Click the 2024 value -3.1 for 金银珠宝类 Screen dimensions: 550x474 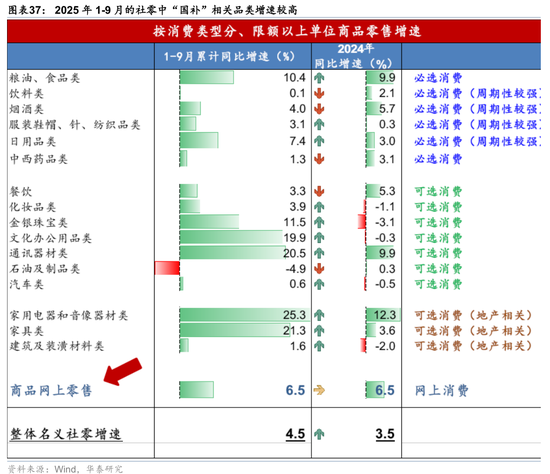coord(385,222)
